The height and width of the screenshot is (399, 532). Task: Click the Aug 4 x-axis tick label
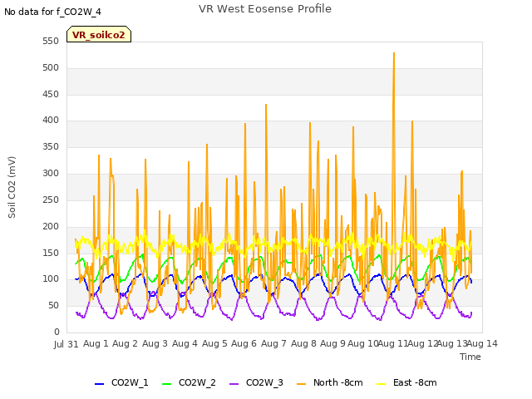(185, 343)
